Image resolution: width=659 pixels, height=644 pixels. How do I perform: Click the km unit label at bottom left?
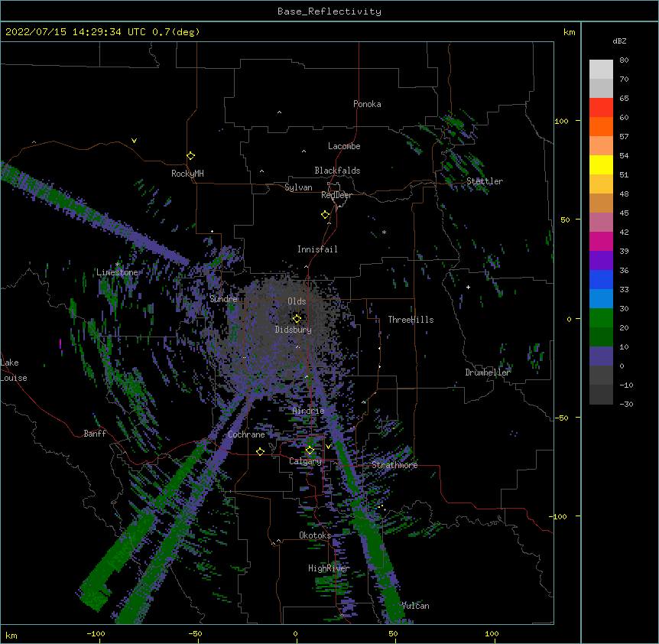pos(11,635)
